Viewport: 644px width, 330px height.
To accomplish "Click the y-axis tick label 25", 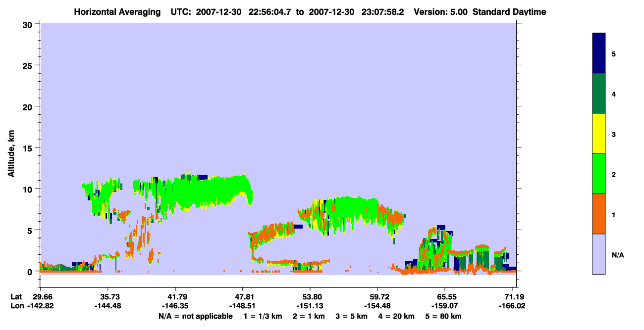I will pos(29,65).
